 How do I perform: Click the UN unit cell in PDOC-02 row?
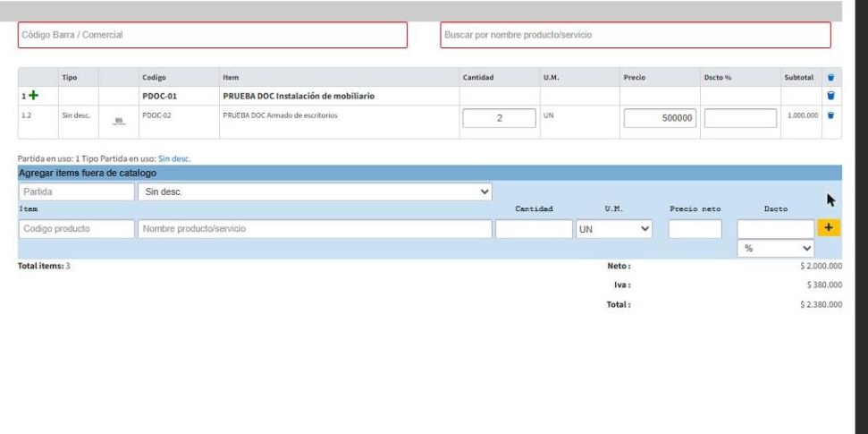pos(549,115)
